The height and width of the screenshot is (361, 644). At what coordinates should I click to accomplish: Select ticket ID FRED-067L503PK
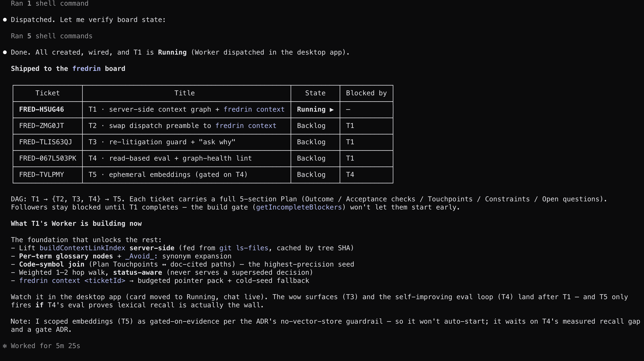coord(48,158)
